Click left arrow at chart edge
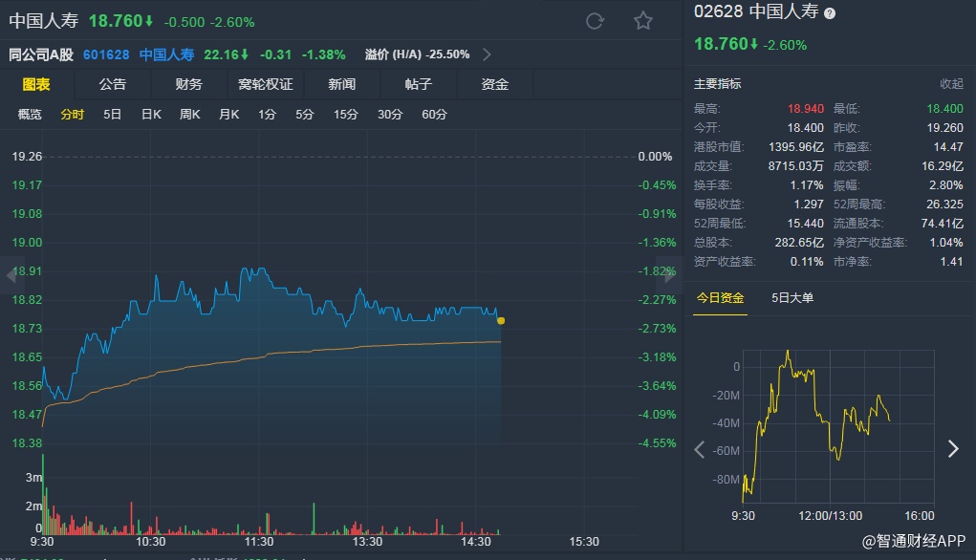 tap(11, 276)
